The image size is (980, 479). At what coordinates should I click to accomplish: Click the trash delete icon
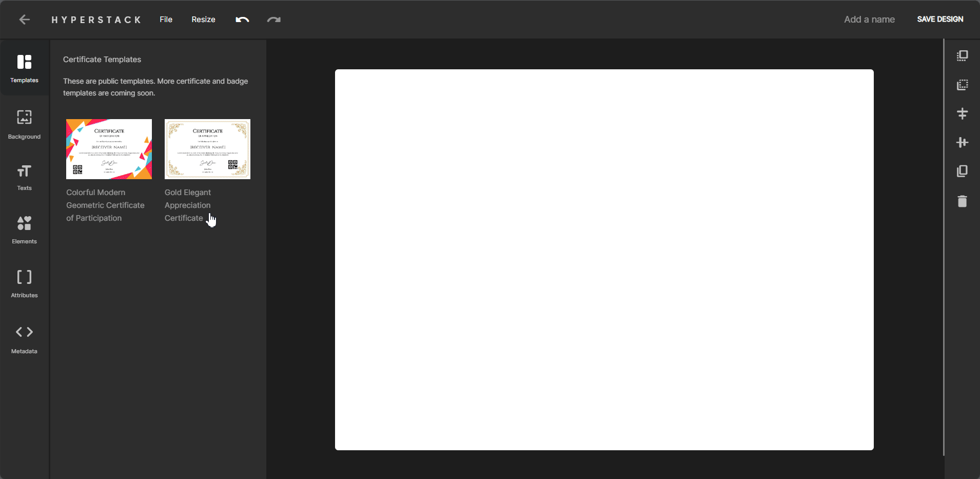pos(962,201)
